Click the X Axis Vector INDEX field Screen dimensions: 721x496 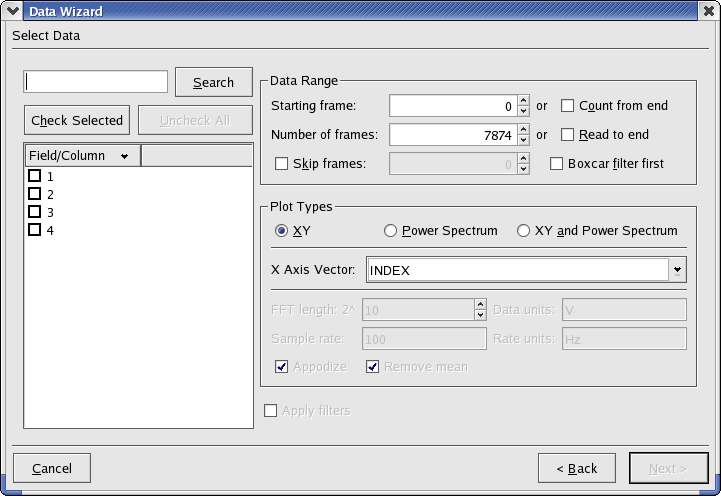point(518,270)
